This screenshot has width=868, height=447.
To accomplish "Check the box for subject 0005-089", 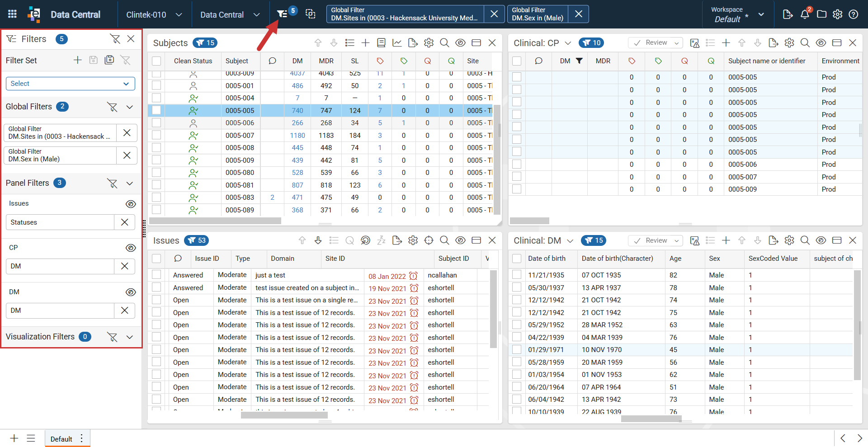I will (x=156, y=210).
